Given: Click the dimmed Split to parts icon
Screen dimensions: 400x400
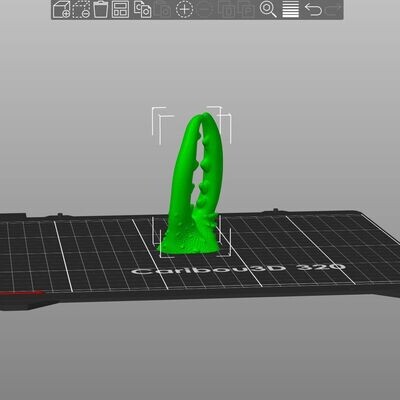Looking at the screenshot, I should pyautogui.click(x=247, y=9).
